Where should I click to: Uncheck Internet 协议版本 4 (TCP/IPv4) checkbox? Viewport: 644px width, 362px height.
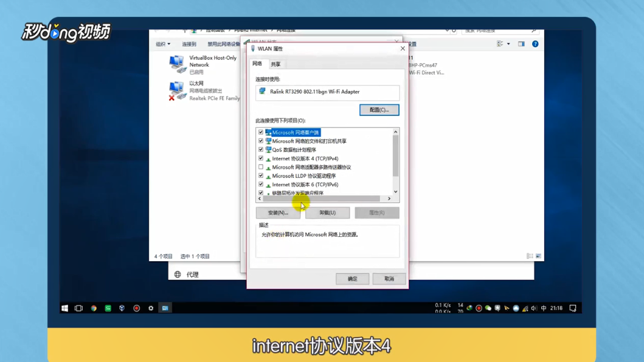coord(261,158)
